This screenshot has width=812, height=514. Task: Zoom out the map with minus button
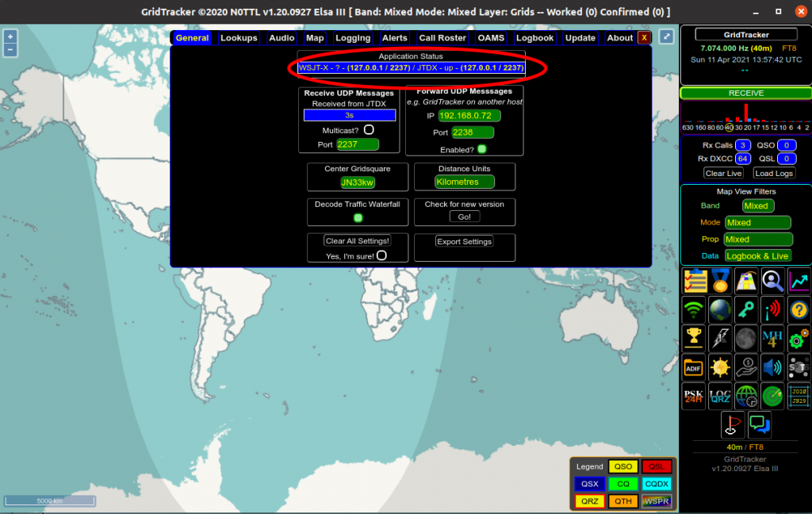pos(10,50)
